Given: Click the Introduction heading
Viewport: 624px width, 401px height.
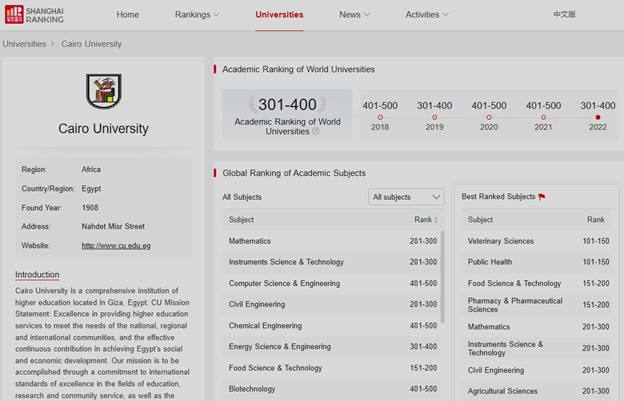Looking at the screenshot, I should click(x=37, y=274).
